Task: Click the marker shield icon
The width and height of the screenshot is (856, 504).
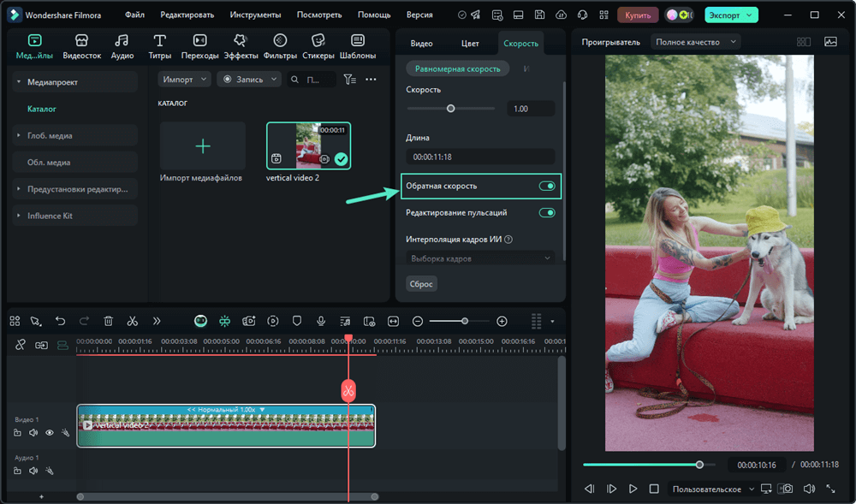Action: pos(297,321)
